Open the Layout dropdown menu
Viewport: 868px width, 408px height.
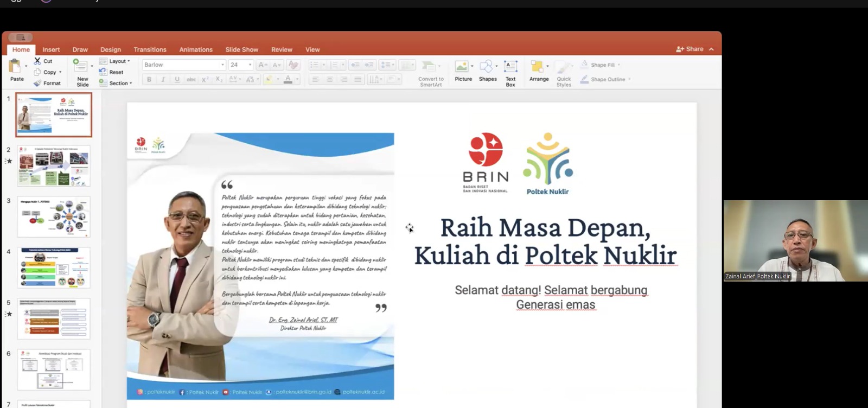pos(114,61)
